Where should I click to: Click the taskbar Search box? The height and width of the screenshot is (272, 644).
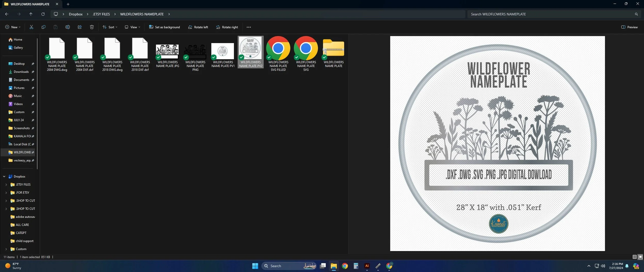pos(289,266)
